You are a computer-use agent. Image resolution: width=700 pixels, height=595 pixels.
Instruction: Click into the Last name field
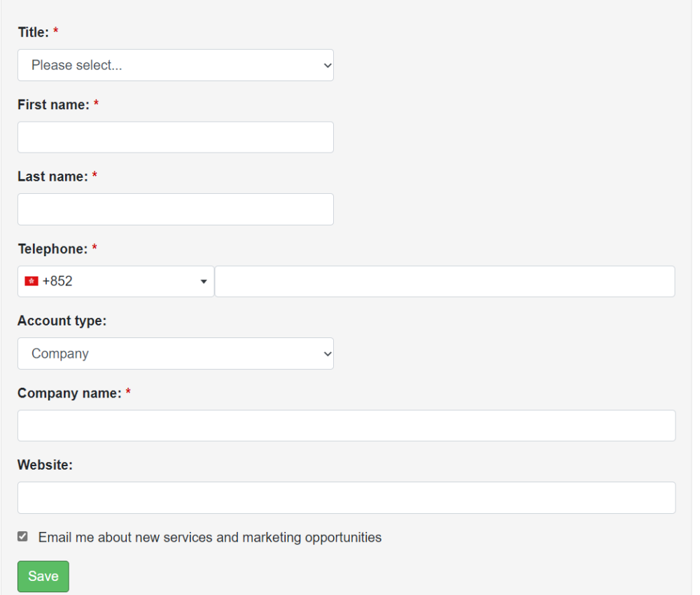coord(175,209)
